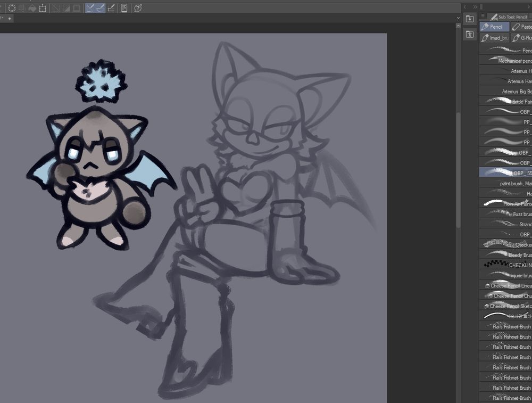
Task: Select the injurie brush
Action: pyautogui.click(x=505, y=275)
